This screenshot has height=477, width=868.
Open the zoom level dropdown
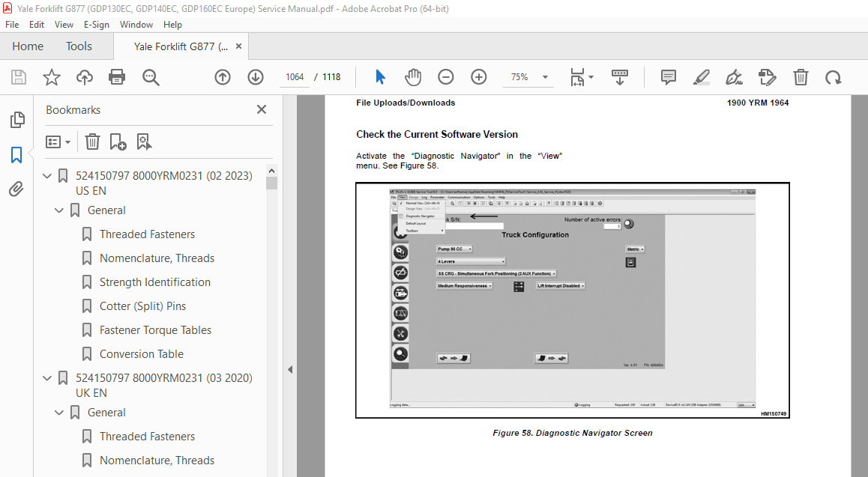545,77
